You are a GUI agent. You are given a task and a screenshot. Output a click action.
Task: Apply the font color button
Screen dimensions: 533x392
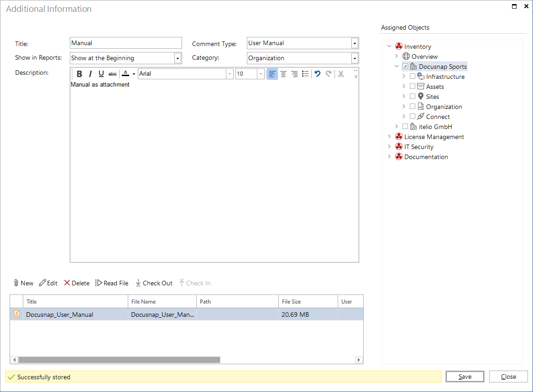125,74
